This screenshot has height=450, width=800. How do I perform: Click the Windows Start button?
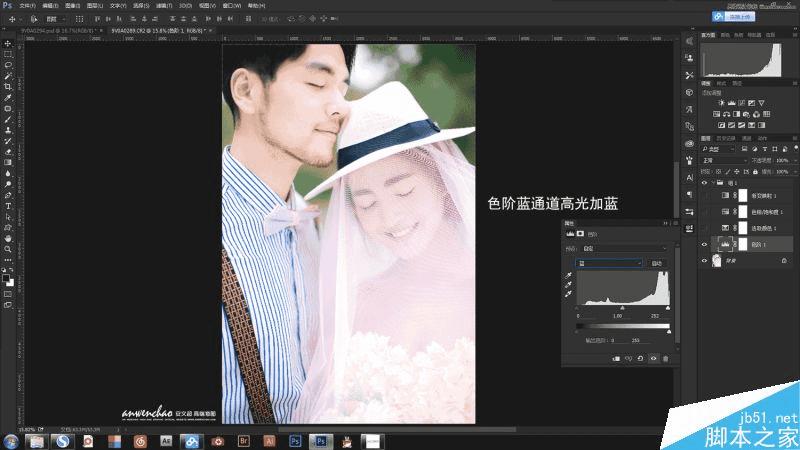pos(12,439)
